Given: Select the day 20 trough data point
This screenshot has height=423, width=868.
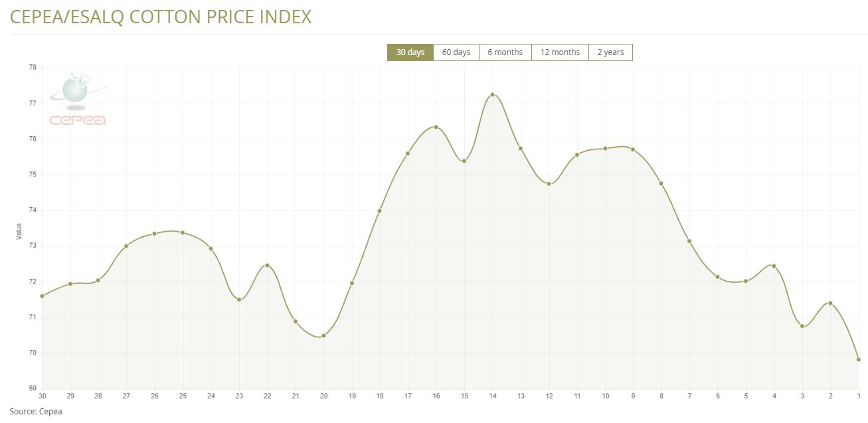Looking at the screenshot, I should pos(323,336).
